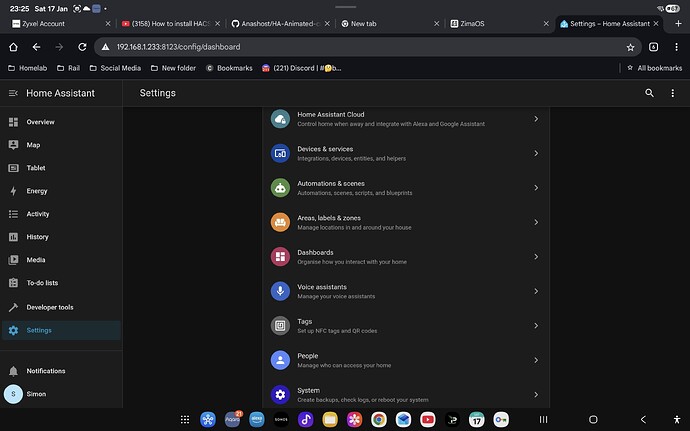
Task: Expand Automations & scenes chevron
Action: (x=536, y=188)
